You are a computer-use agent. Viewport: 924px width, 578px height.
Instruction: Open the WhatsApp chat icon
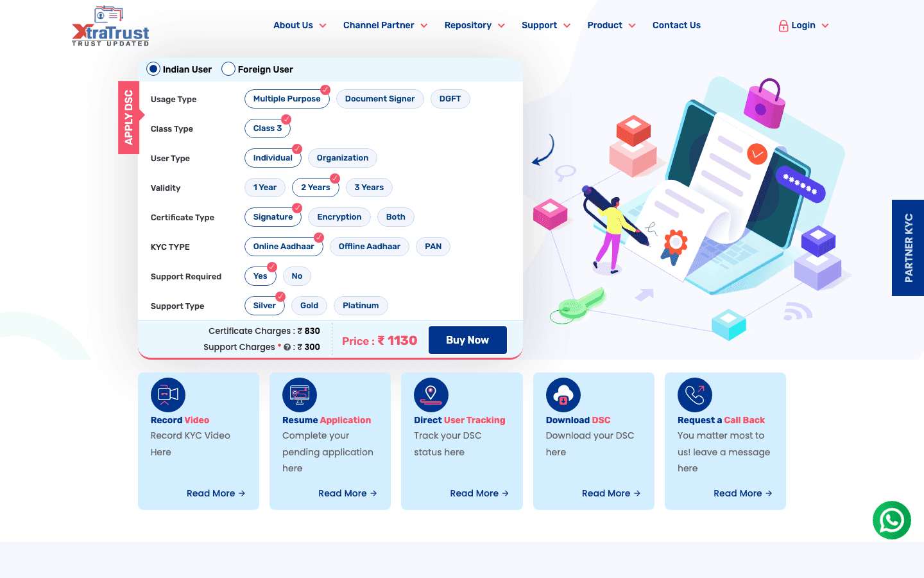point(892,520)
